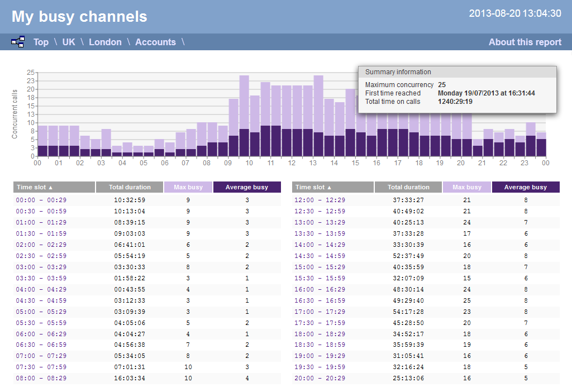The width and height of the screenshot is (572, 392).
Task: Click the Max busy column header
Action: (x=188, y=187)
